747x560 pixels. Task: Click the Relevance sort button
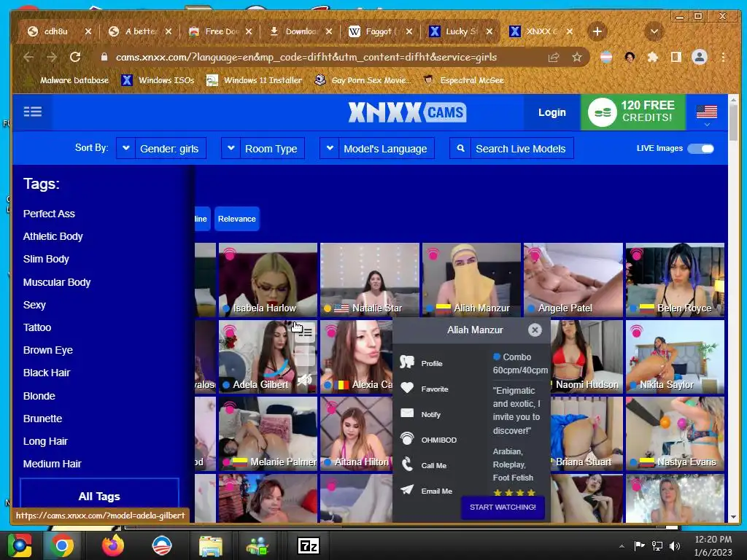coord(237,219)
